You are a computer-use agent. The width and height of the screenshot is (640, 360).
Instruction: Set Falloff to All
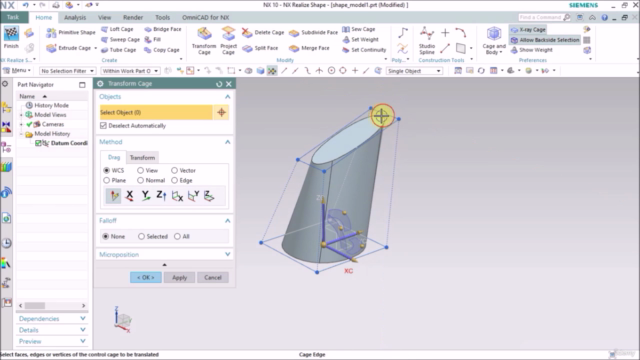coord(177,236)
